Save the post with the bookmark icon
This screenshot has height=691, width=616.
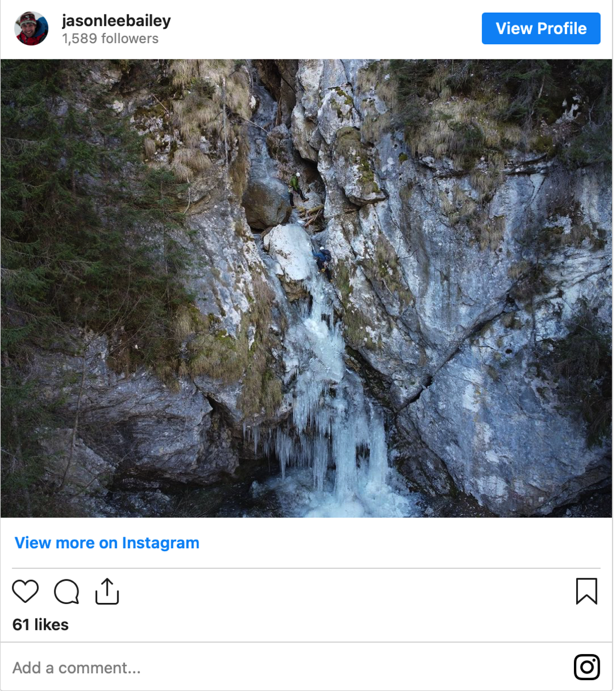click(x=586, y=591)
